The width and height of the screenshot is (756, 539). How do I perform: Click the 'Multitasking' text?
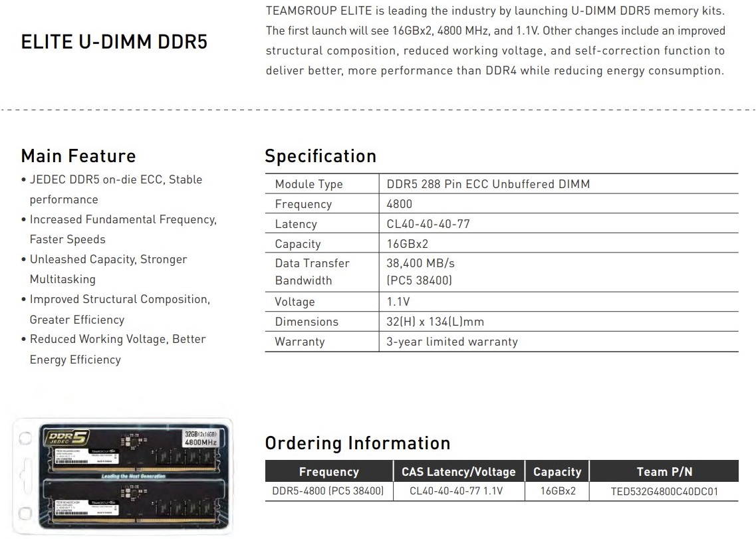(x=63, y=280)
